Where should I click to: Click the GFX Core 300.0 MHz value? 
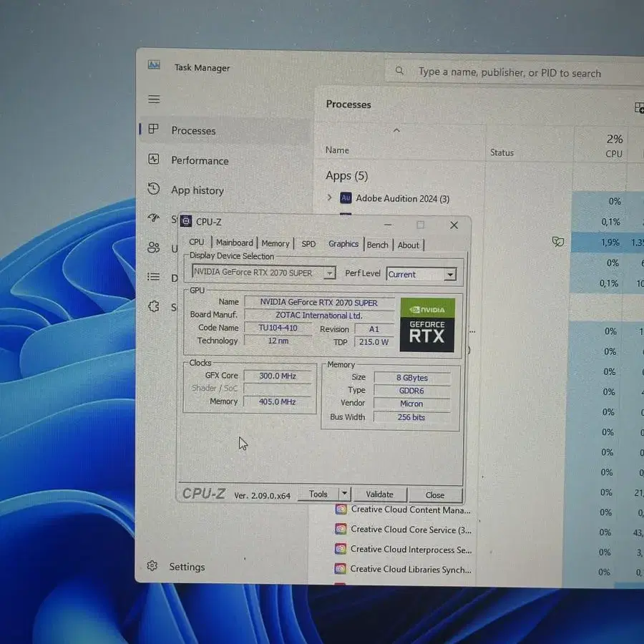[x=278, y=376]
